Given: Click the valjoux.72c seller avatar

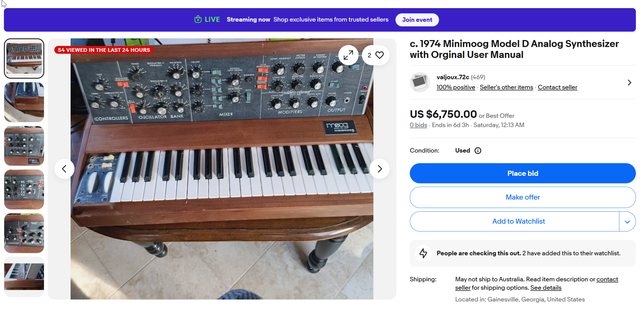Looking at the screenshot, I should click(420, 82).
